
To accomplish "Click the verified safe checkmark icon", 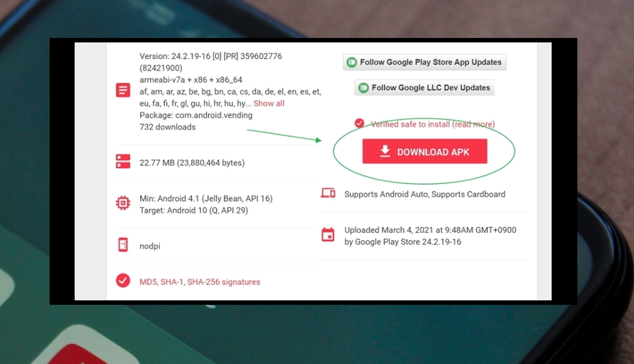I will [359, 123].
